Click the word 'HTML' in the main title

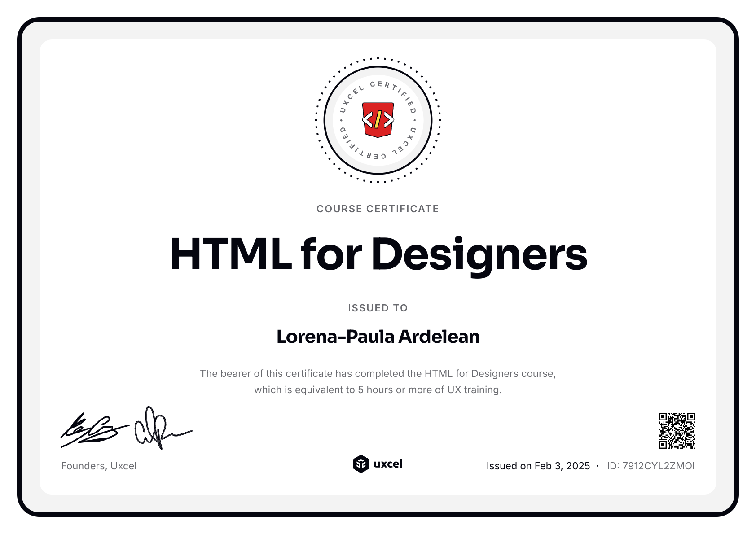(x=231, y=254)
